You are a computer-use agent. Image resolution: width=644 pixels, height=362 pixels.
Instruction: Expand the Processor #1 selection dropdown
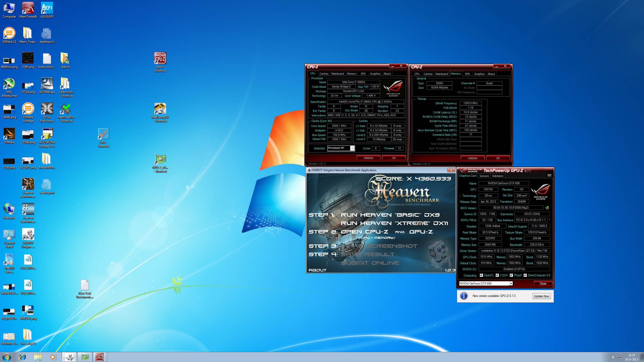pos(352,148)
